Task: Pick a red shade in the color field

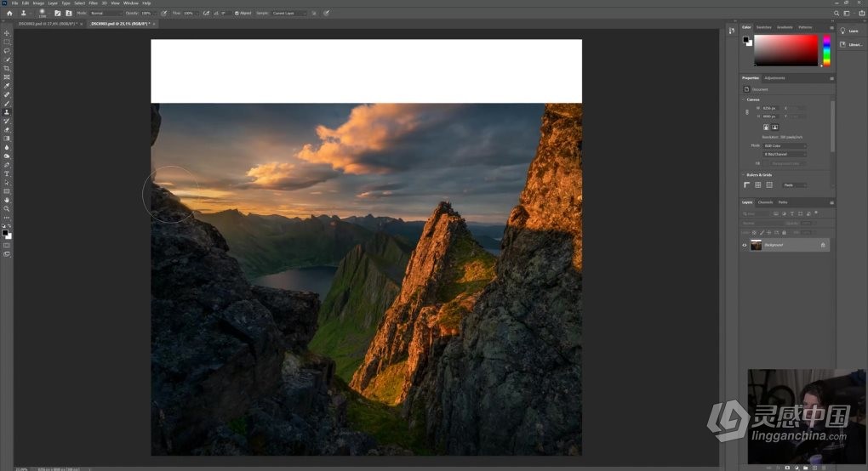Action: pos(785,50)
